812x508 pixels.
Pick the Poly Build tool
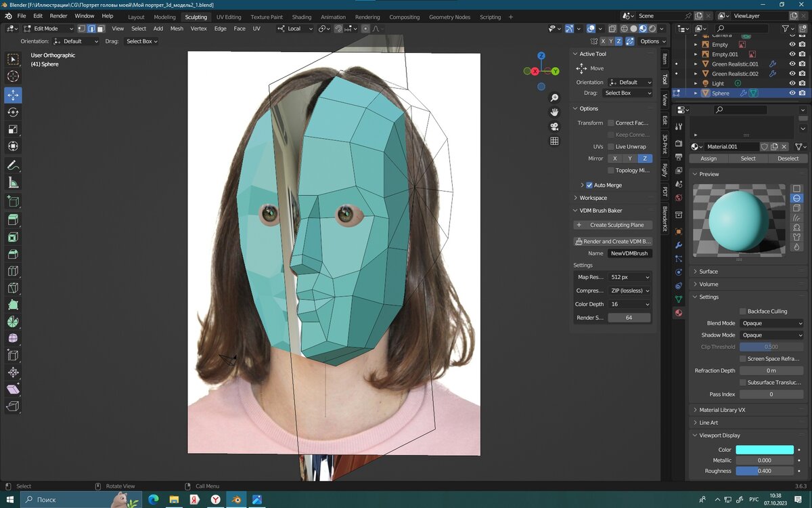tap(13, 305)
